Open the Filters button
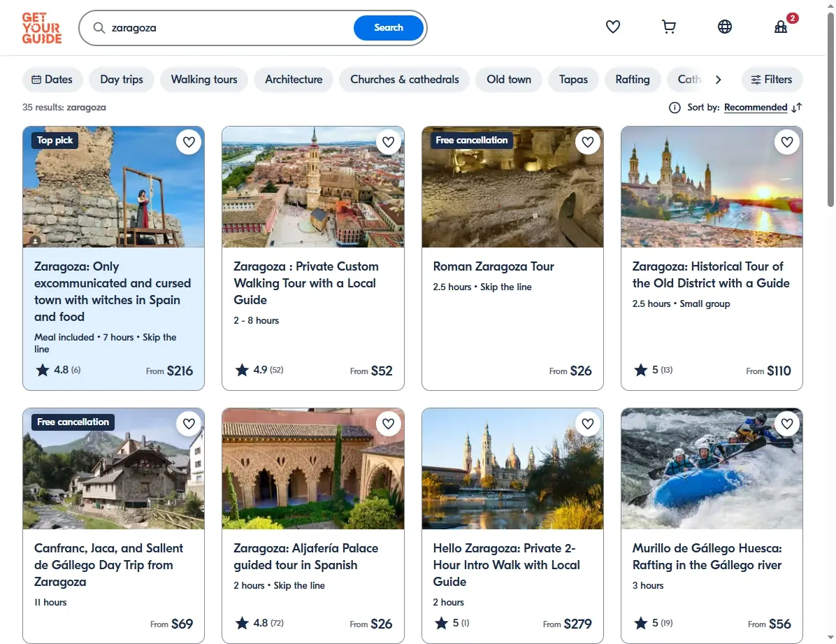Viewport: 836px width, 644px height. point(772,80)
